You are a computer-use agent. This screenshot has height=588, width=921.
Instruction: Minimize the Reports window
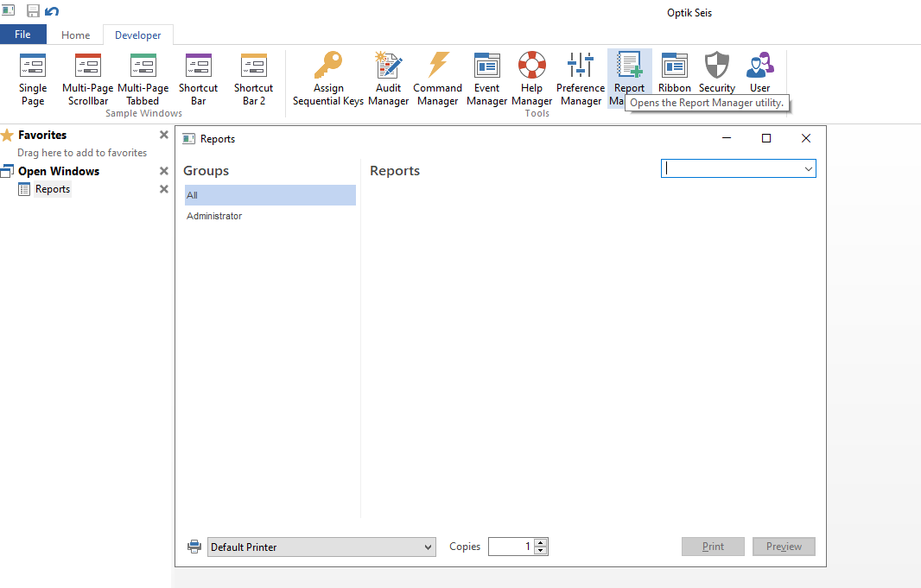tap(727, 138)
